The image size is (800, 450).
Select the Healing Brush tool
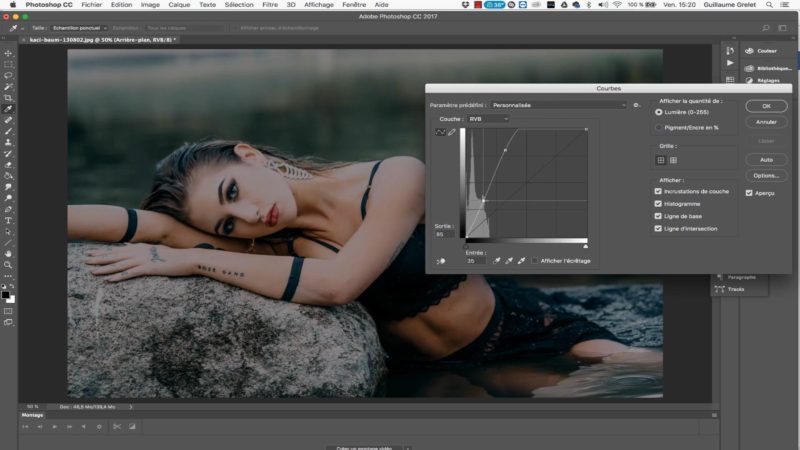8,120
